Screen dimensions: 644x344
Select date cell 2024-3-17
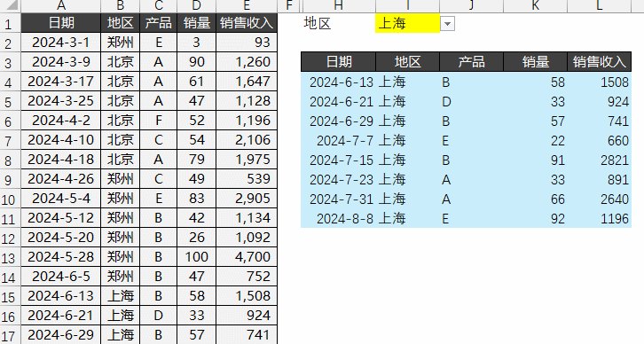click(61, 82)
